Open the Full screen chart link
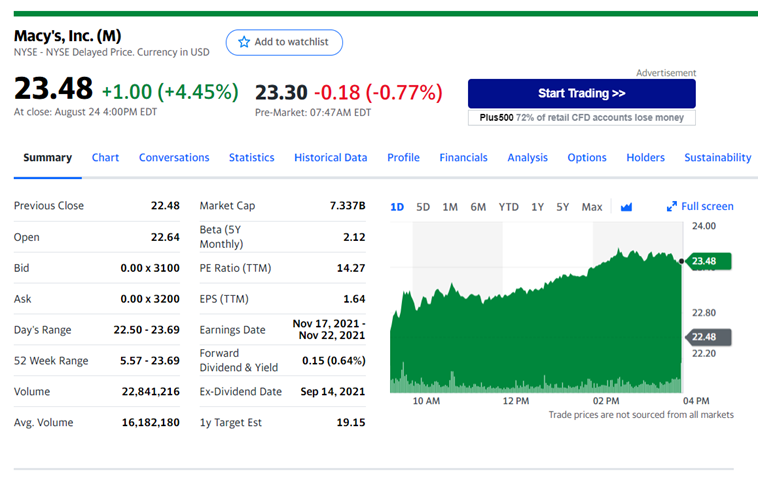Image resolution: width=758 pixels, height=479 pixels. click(700, 206)
